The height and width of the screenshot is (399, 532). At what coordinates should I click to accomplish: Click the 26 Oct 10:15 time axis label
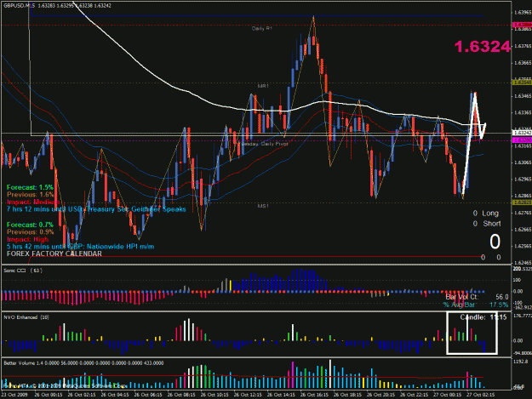(215, 395)
